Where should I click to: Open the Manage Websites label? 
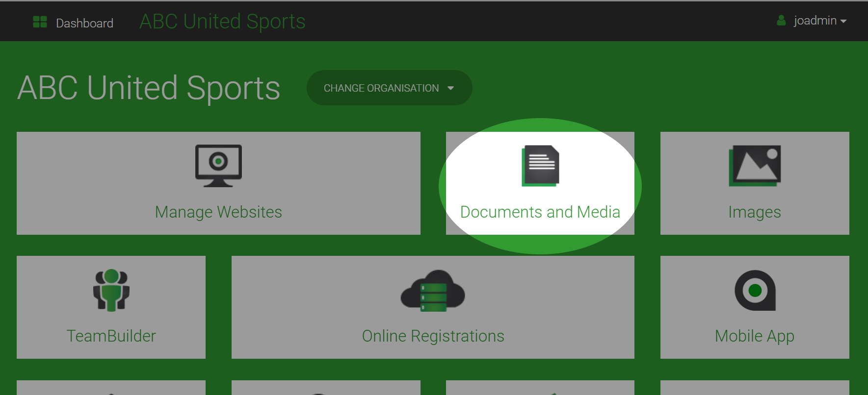point(218,212)
